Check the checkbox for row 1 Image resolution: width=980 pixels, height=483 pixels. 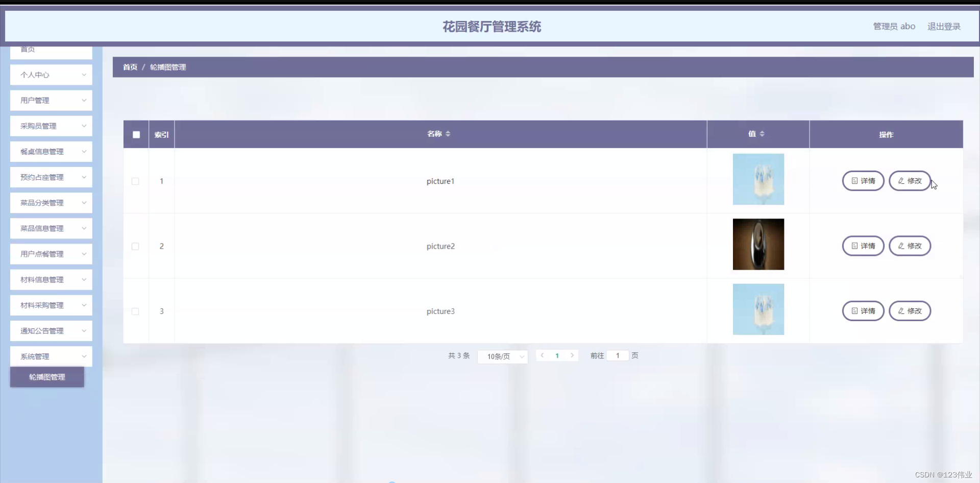135,181
